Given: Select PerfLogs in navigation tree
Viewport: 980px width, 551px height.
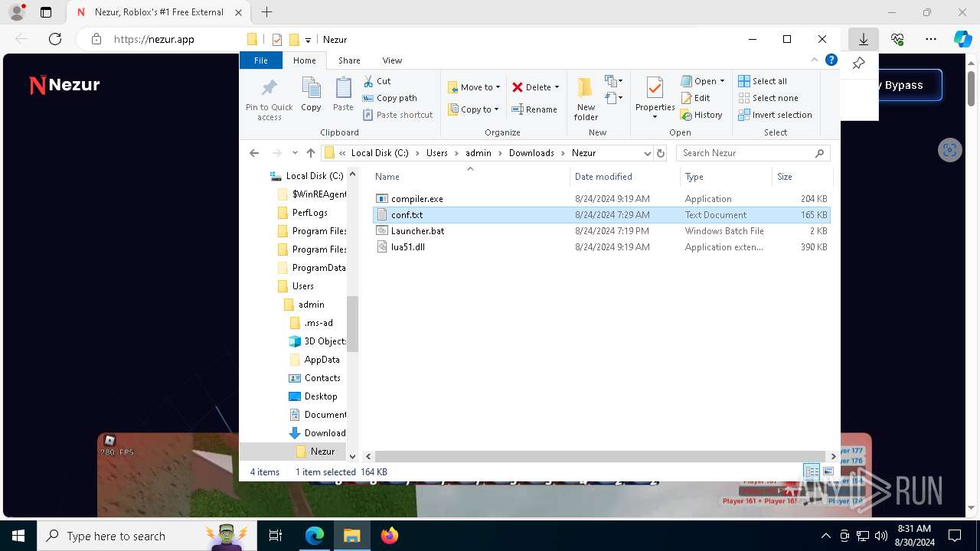Looking at the screenshot, I should 309,213.
